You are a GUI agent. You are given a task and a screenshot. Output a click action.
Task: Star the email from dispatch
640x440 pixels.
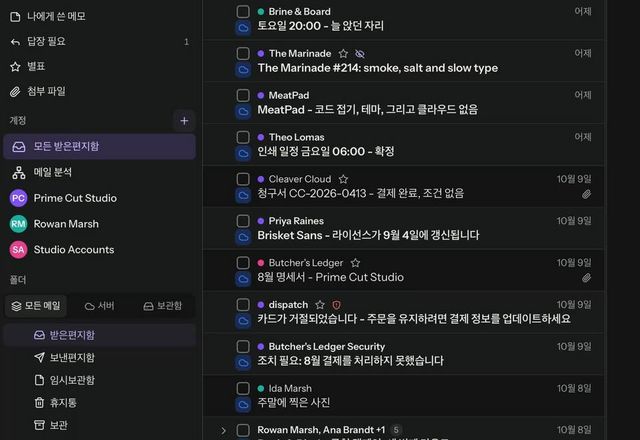point(320,305)
